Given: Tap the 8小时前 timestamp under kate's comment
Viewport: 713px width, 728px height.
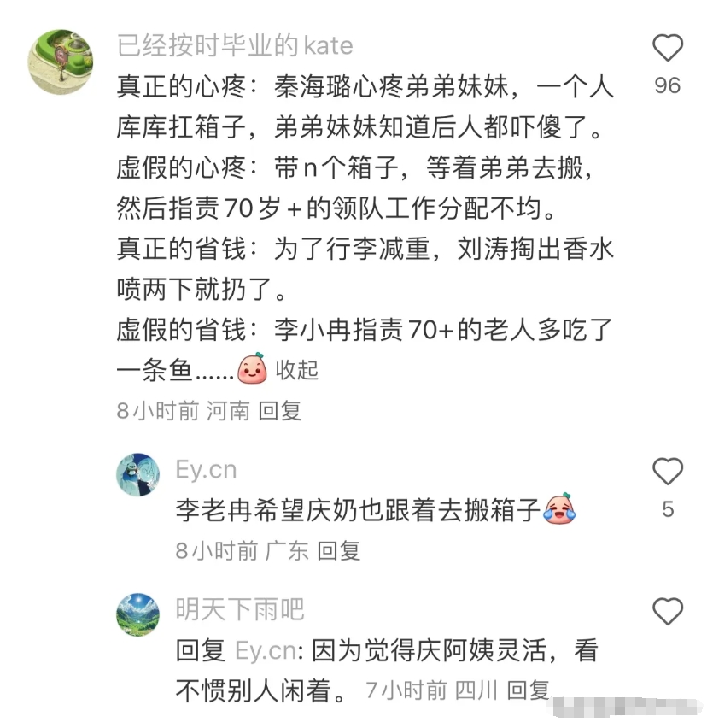Looking at the screenshot, I should click(x=157, y=411).
